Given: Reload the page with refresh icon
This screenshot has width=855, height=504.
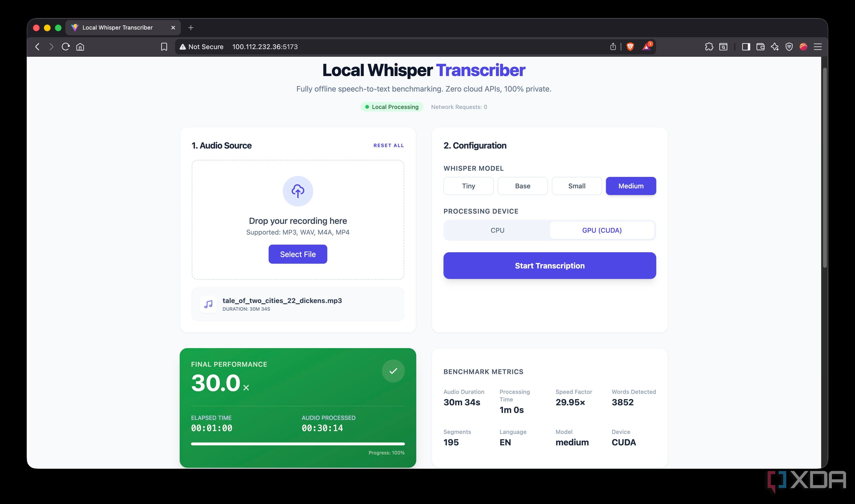Looking at the screenshot, I should click(x=66, y=46).
